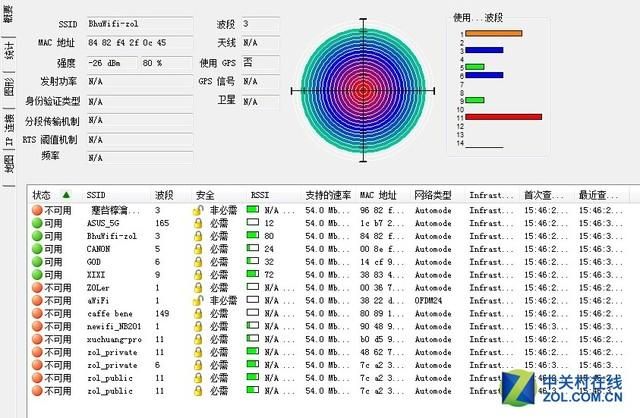The image size is (640, 418).
Task: Click the padlock icon in the GOD row
Action: point(199,261)
